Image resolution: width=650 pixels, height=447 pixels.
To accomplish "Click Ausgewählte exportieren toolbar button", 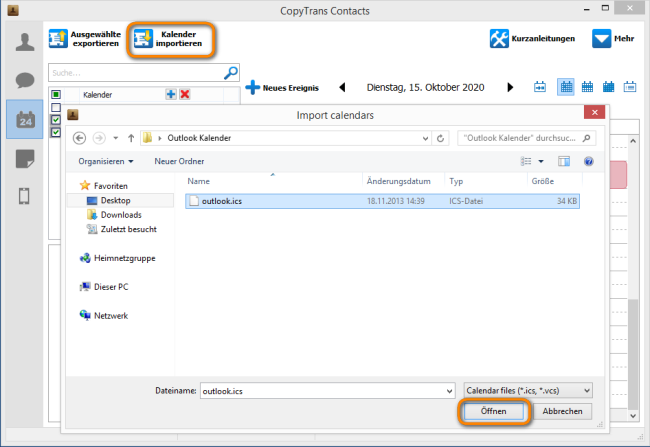I will [x=85, y=39].
